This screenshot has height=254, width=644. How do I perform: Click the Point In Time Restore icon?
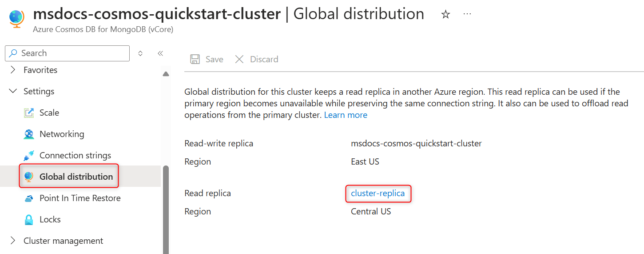29,198
